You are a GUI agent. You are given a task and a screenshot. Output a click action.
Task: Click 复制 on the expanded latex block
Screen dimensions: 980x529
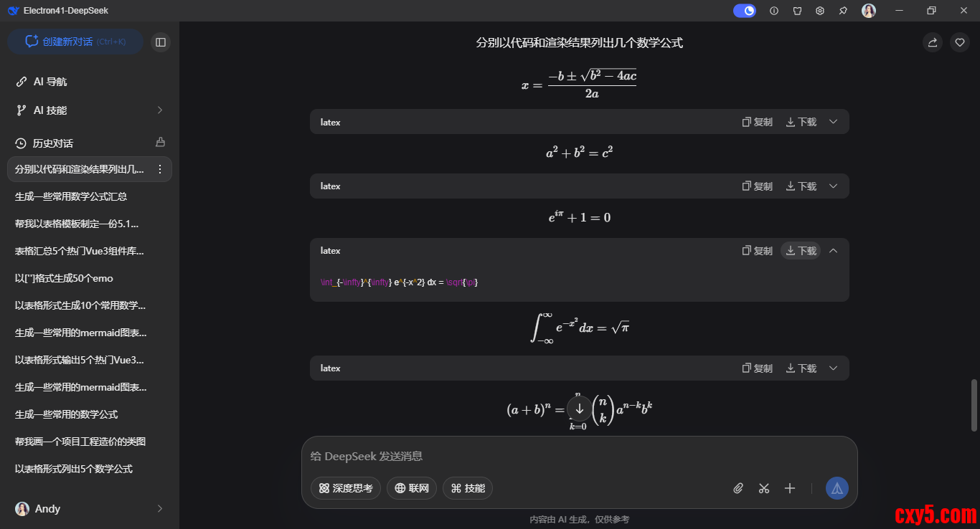(757, 251)
